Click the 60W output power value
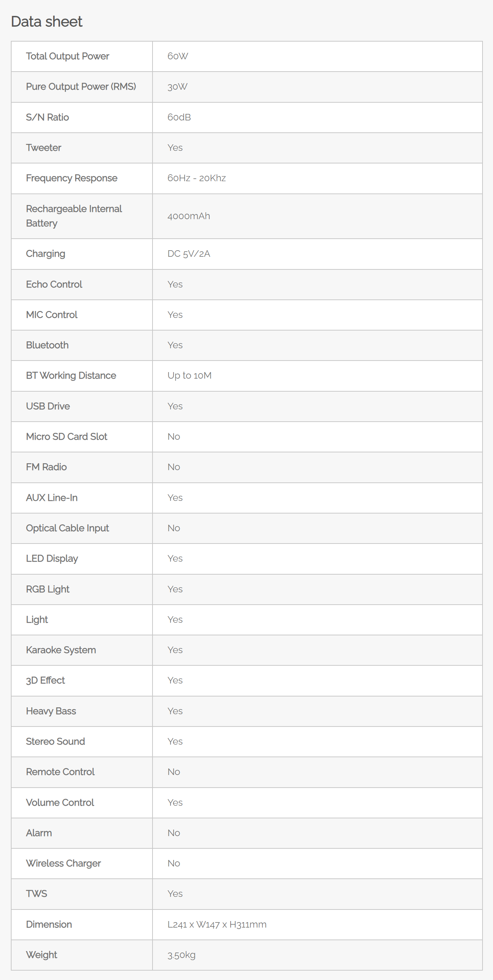Screen dimensions: 493x980 click(177, 56)
